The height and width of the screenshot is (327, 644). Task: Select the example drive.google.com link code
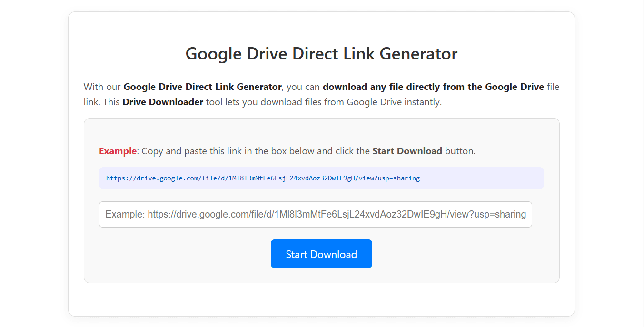(263, 178)
